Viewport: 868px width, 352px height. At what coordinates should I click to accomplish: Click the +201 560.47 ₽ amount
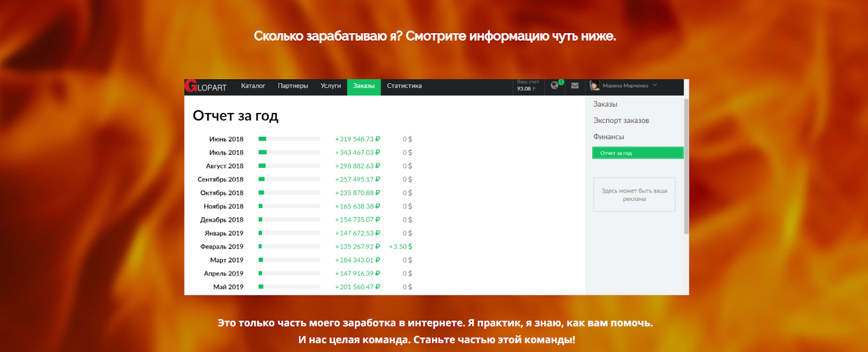click(358, 287)
